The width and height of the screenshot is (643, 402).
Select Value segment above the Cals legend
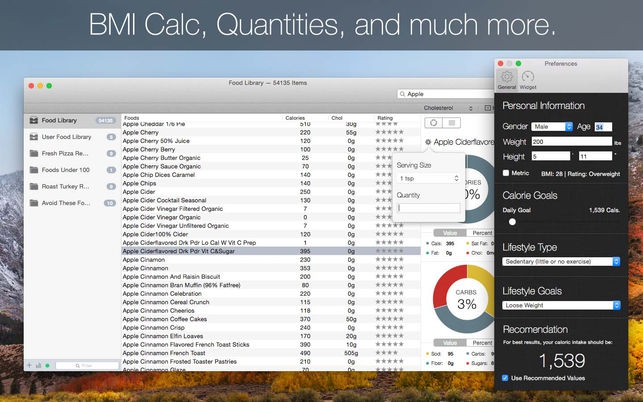[x=450, y=233]
